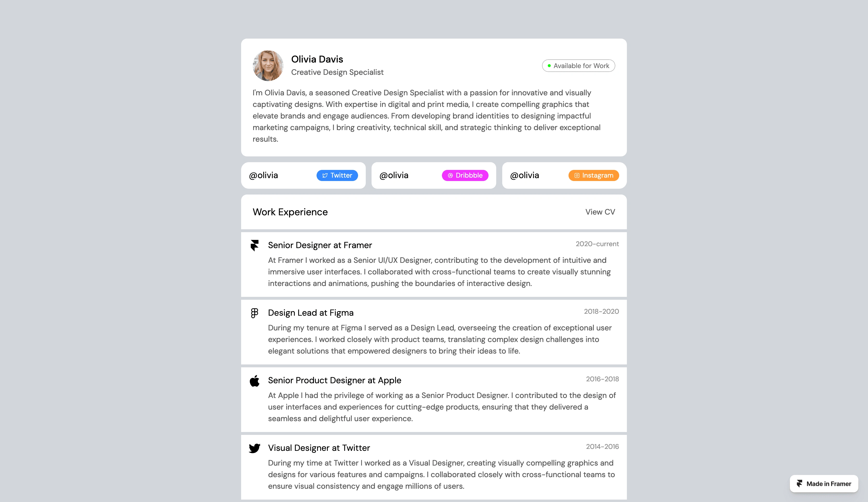Click the Apple icon on Senior Product Designer entry

point(254,380)
